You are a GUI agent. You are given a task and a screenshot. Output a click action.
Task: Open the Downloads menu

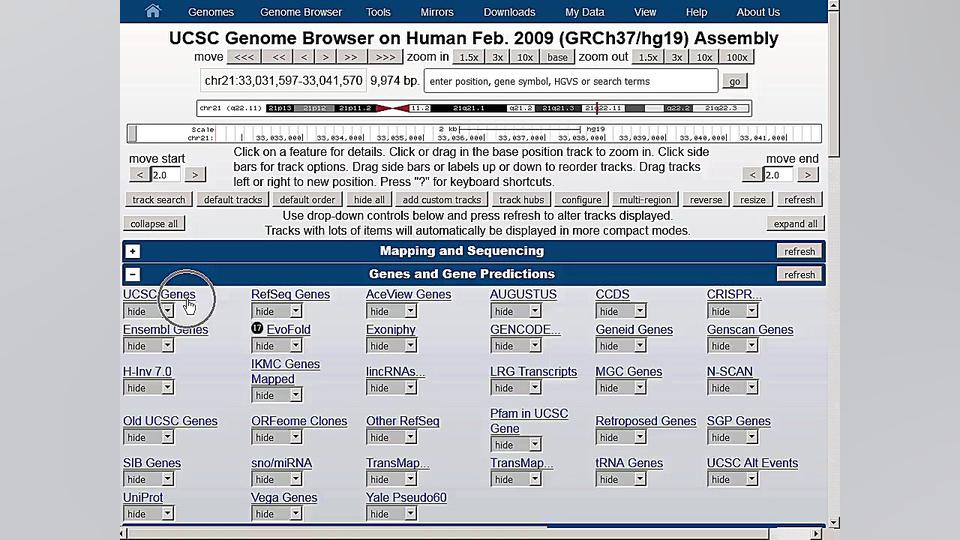[x=509, y=12]
